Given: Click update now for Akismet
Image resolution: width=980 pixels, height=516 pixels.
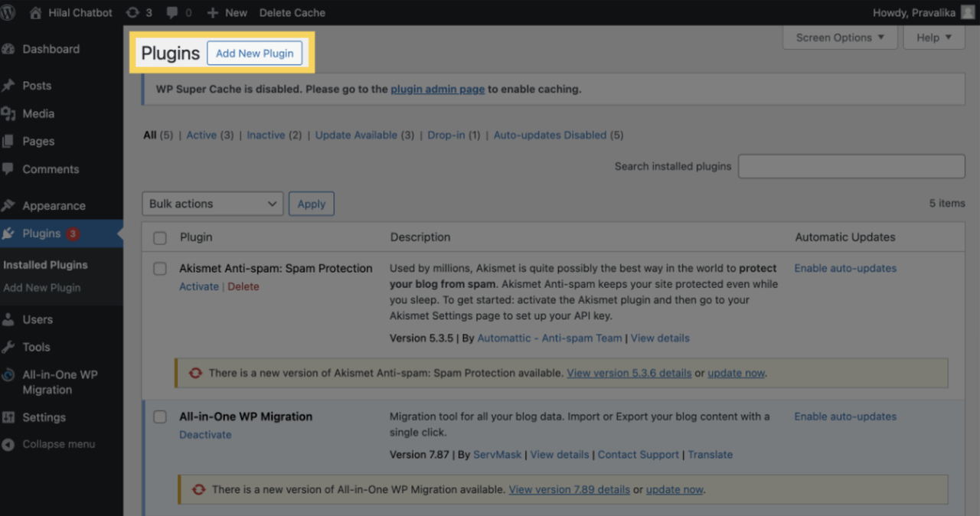Looking at the screenshot, I should [x=736, y=373].
